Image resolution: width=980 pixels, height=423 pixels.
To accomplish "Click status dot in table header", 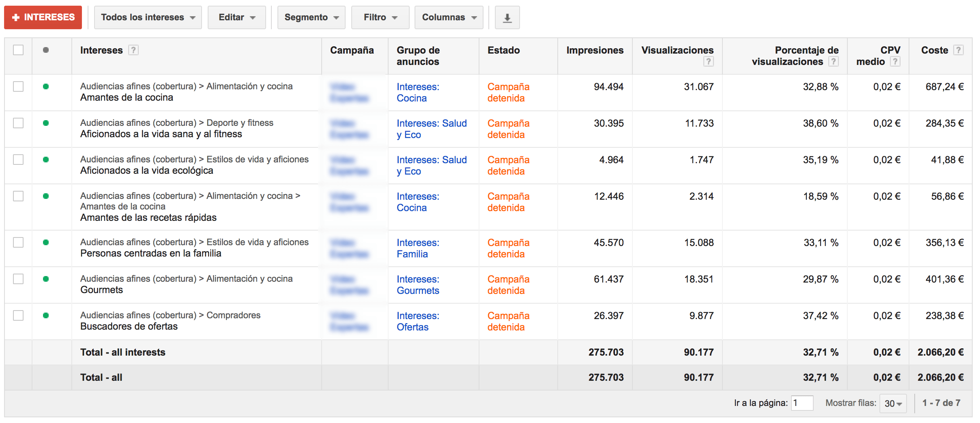I will 46,50.
